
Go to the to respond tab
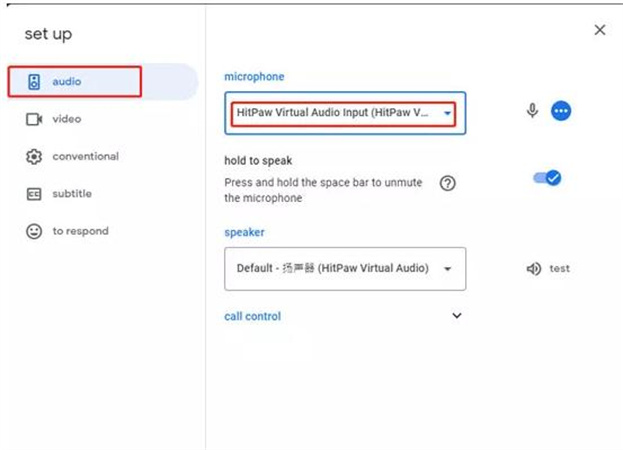point(80,231)
